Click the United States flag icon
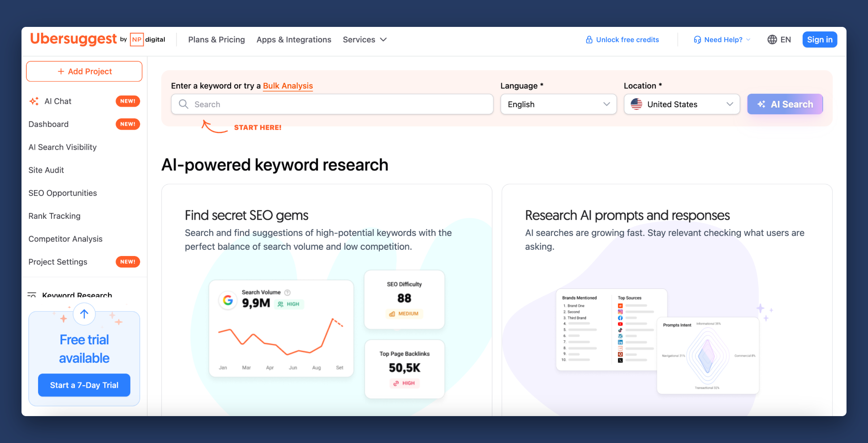This screenshot has width=868, height=443. click(x=636, y=104)
